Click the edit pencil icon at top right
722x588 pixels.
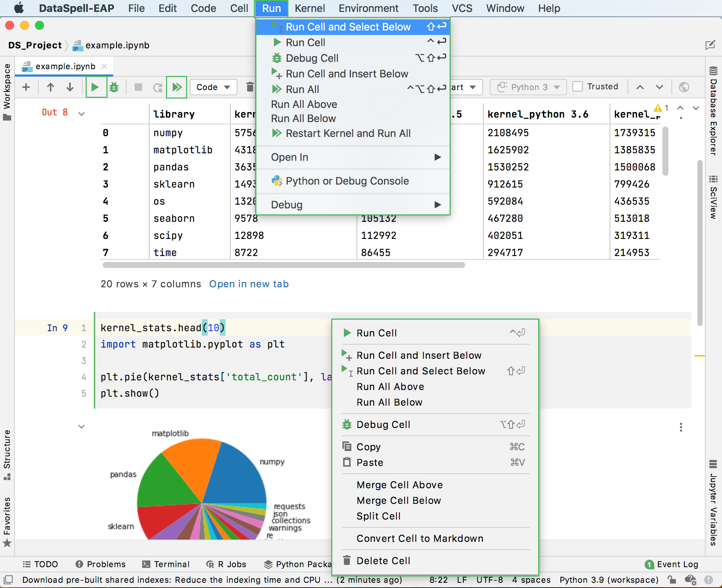point(710,45)
